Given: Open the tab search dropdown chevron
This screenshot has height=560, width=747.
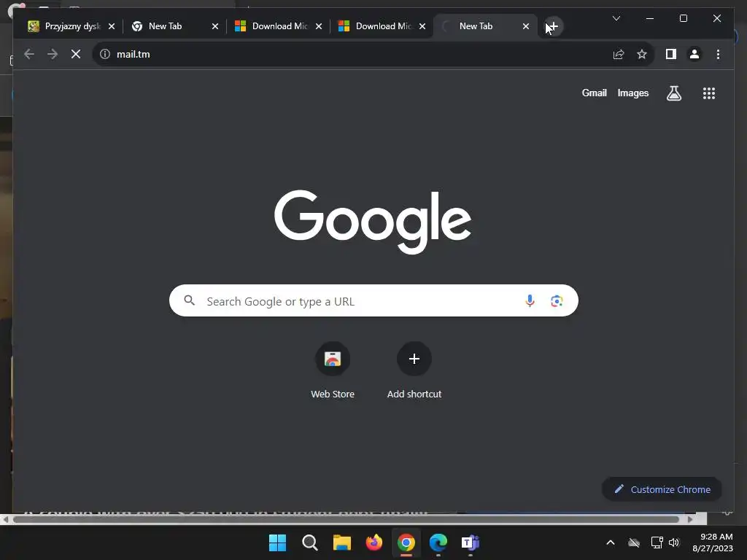Looking at the screenshot, I should [x=616, y=18].
